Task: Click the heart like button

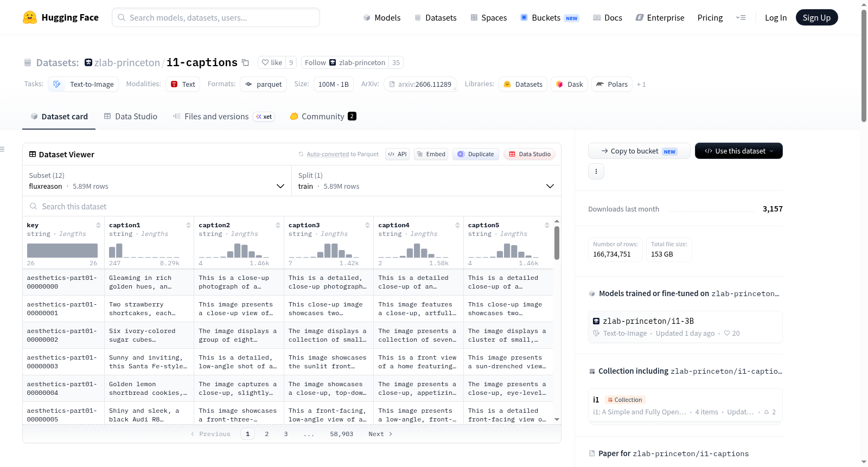Action: tap(272, 62)
